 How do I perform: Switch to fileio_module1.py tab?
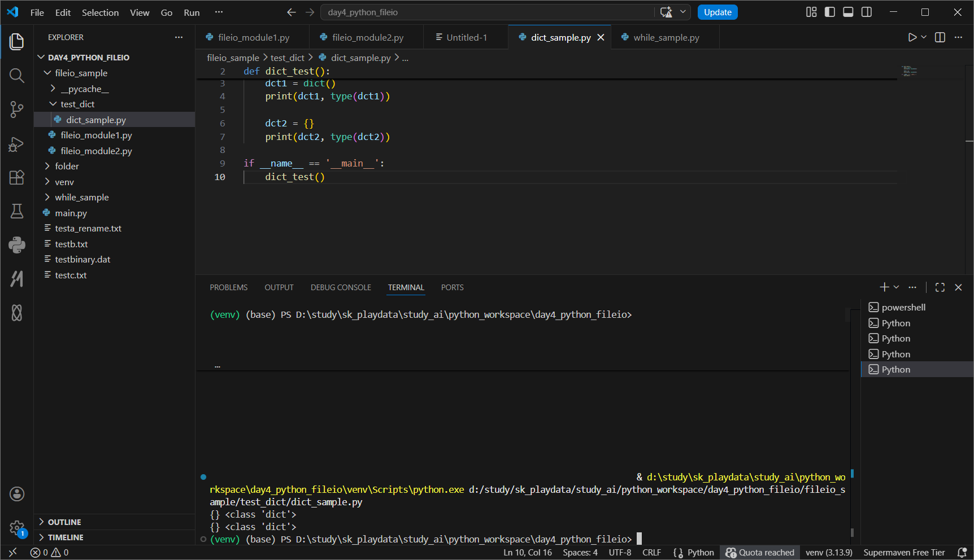(253, 37)
